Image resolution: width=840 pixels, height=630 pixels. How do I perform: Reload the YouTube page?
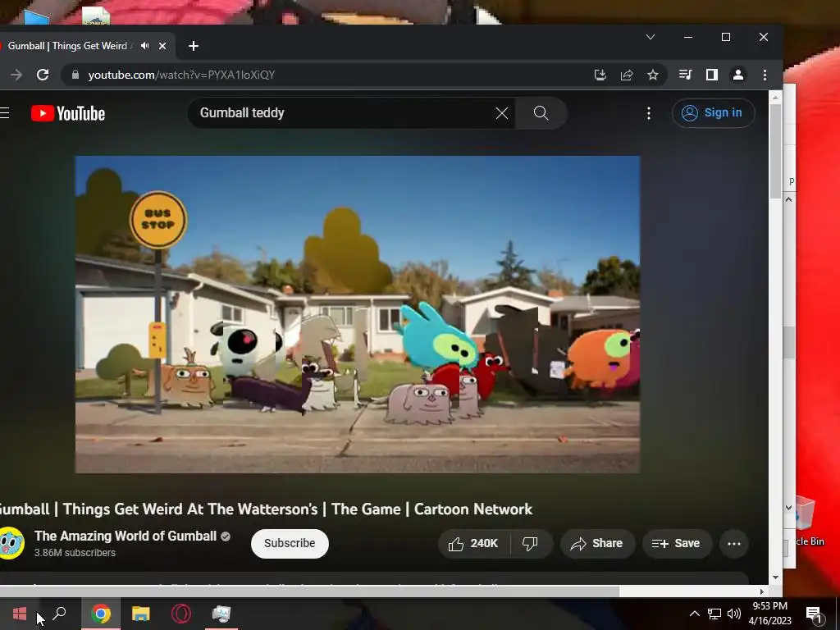43,75
